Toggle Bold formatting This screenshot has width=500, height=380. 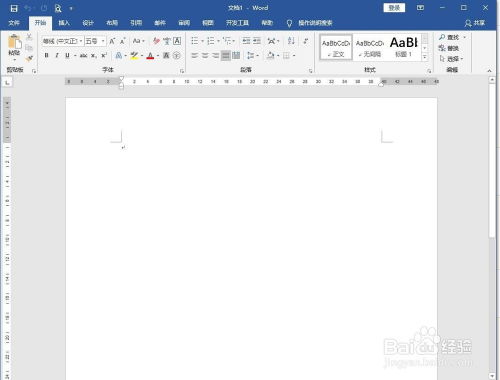coord(46,55)
